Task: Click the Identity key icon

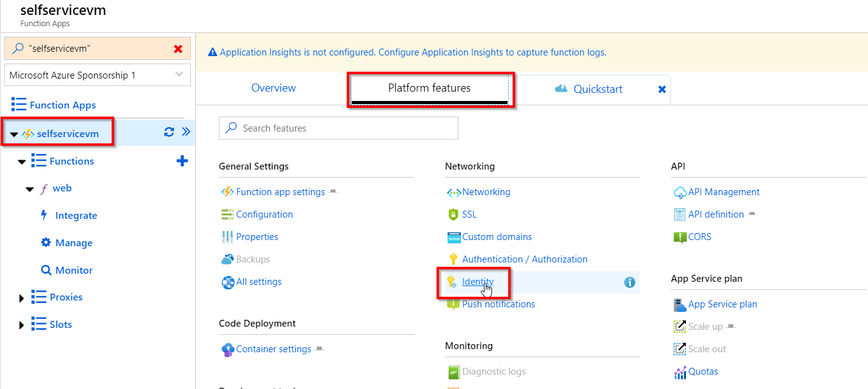Action: pyautogui.click(x=453, y=282)
